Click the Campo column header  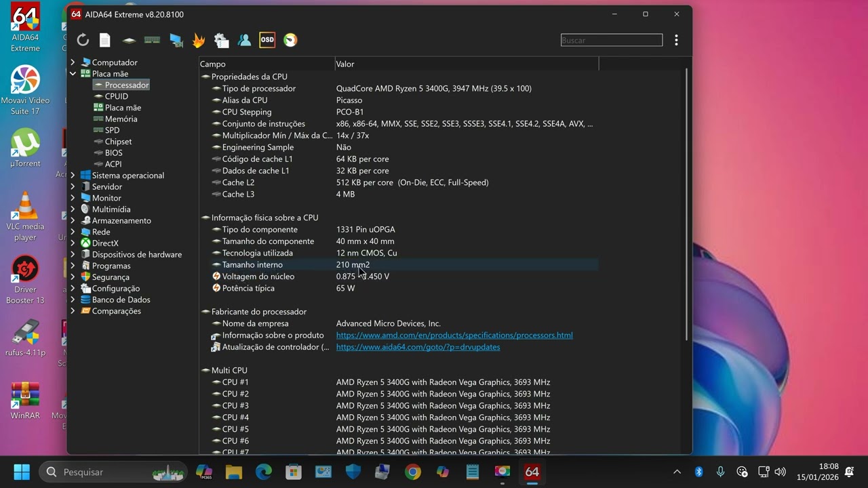pyautogui.click(x=267, y=64)
